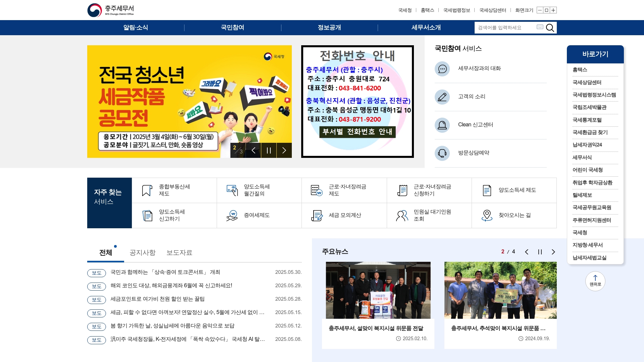
Task: Open 납세자세법교실 in 바로가기
Action: 589,258
